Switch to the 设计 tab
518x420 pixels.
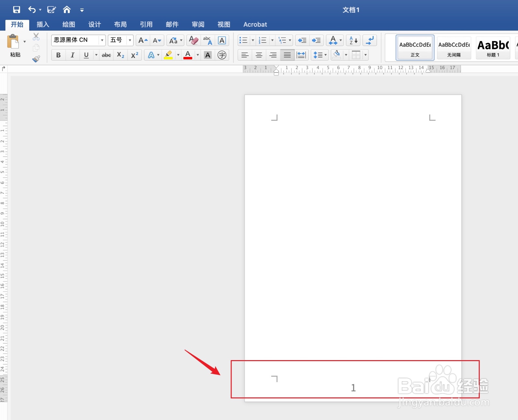[x=95, y=25]
